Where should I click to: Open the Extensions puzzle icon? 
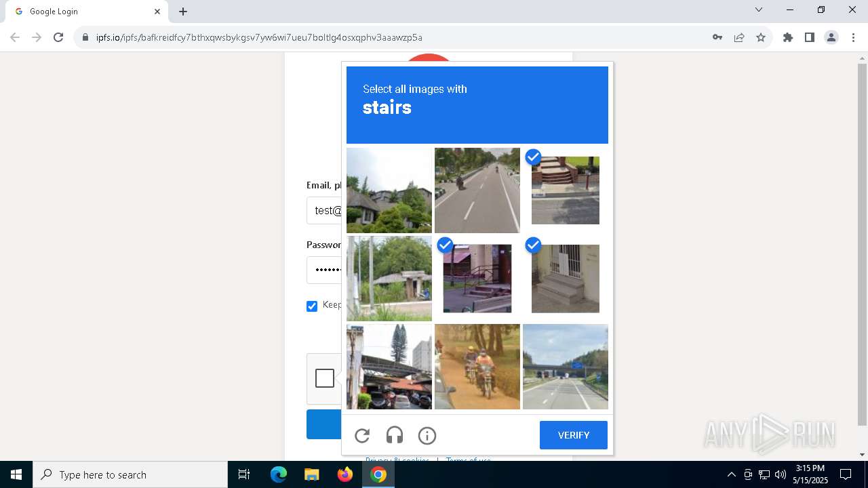[x=788, y=37]
